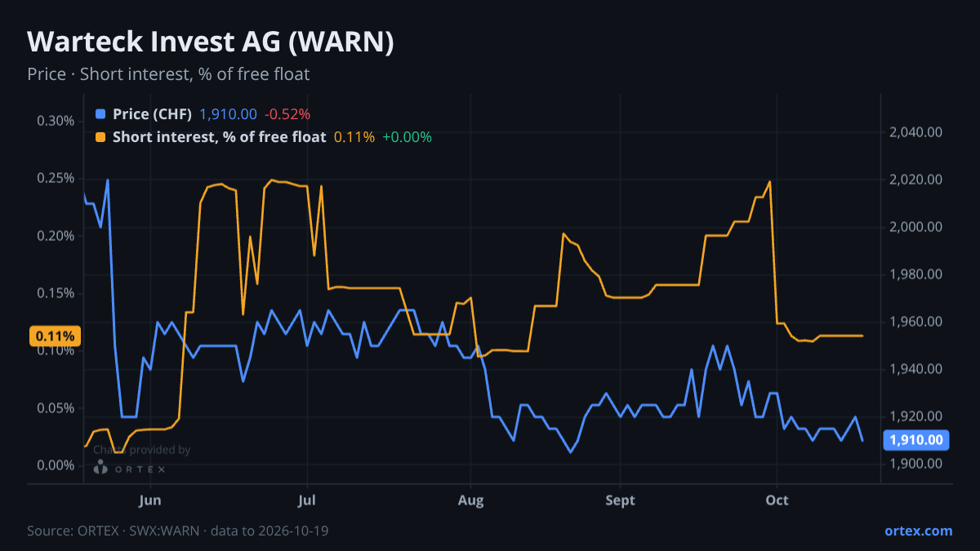Click the 2,040.00 right axis label
Image resolution: width=980 pixels, height=551 pixels.
917,132
